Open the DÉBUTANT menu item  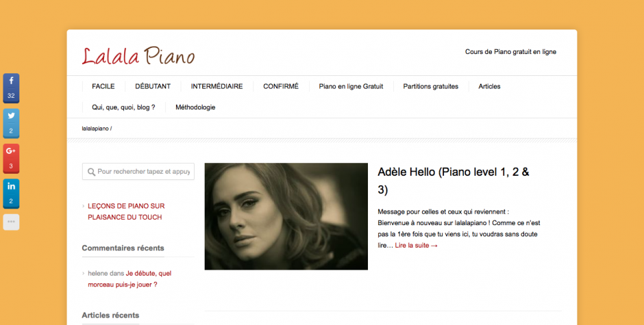pos(153,87)
